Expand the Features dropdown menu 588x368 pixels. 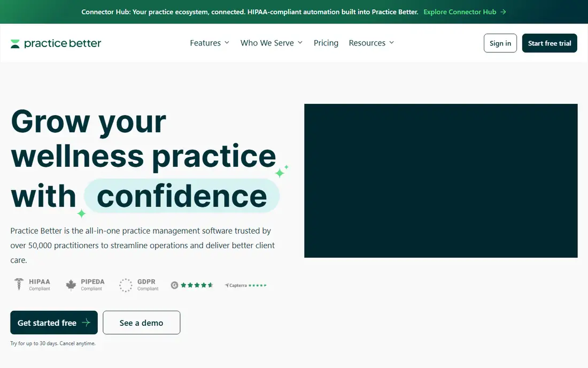tap(209, 43)
